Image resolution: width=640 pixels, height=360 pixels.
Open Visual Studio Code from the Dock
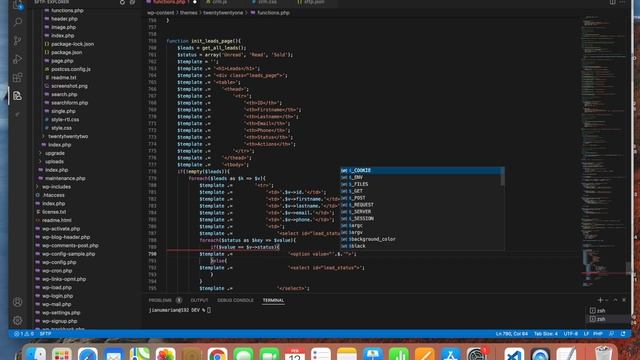point(514,354)
